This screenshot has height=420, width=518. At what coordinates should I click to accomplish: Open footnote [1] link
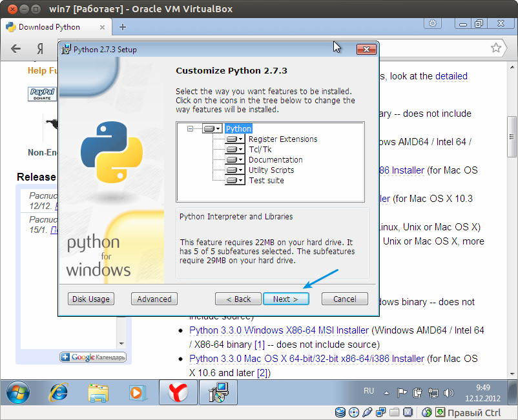tap(260, 345)
